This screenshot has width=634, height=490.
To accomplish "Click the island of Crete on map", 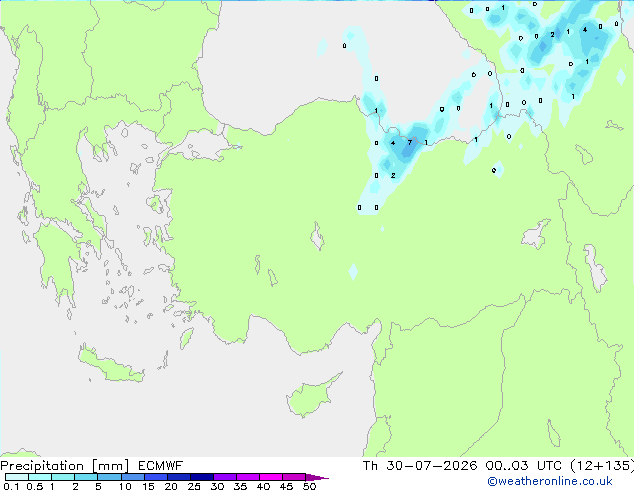I will [111, 365].
